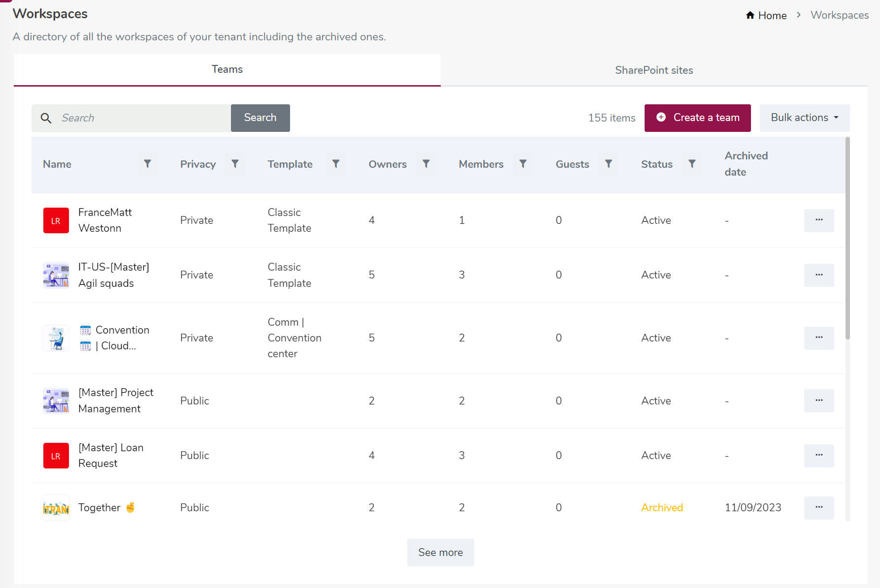Screen dimensions: 880x588
Task: Select the Teams tab
Action: 227,69
